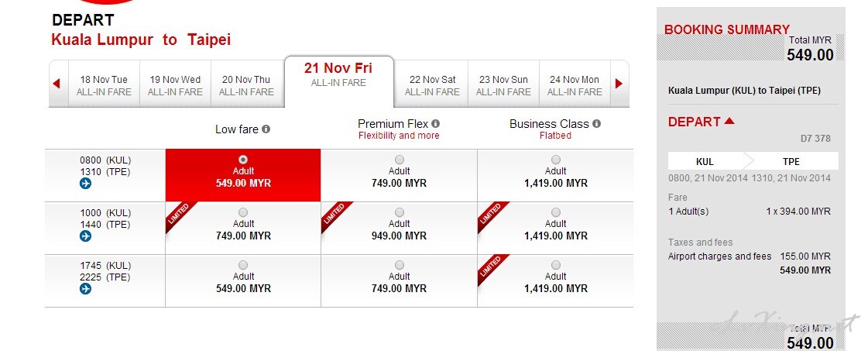Image resolution: width=868 pixels, height=351 pixels.
Task: Go to later dates with right arrow
Action: (619, 84)
